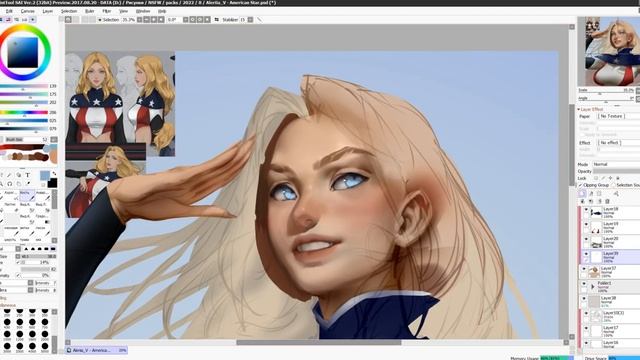Adjust the navigator Scale slider
The height and width of the screenshot is (360, 640).
pos(606,93)
